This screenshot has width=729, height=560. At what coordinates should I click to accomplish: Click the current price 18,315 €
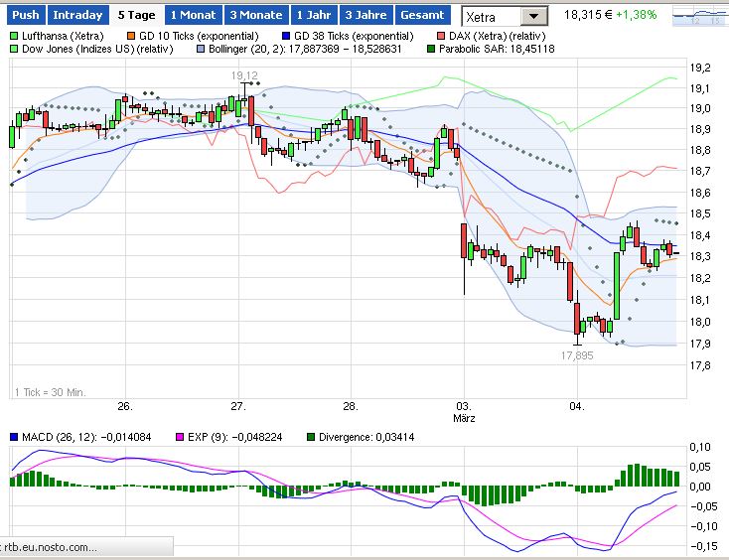point(588,15)
